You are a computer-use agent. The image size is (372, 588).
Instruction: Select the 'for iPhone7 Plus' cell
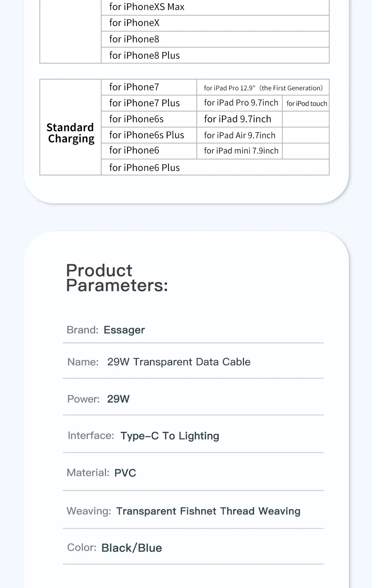[x=144, y=103]
